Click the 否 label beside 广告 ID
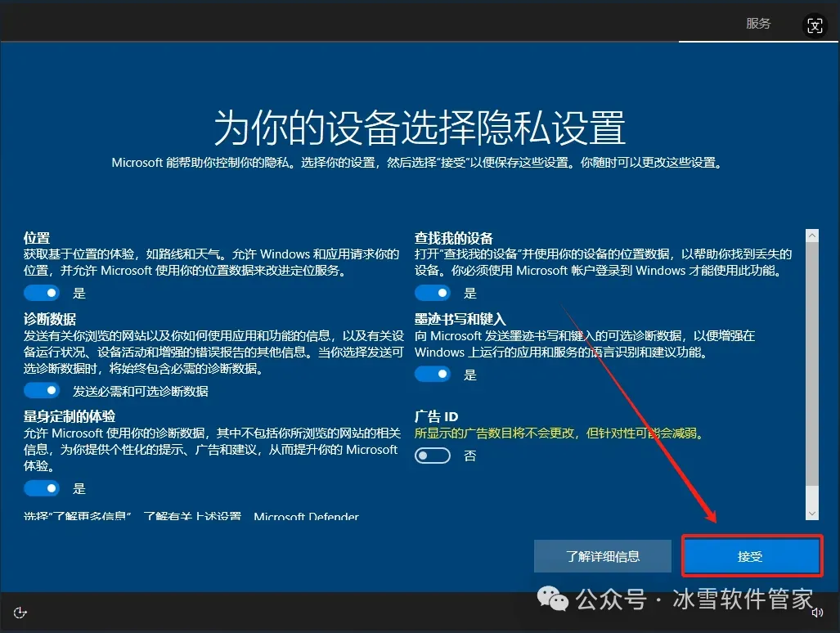Screen dimensions: 840x633 tap(469, 456)
